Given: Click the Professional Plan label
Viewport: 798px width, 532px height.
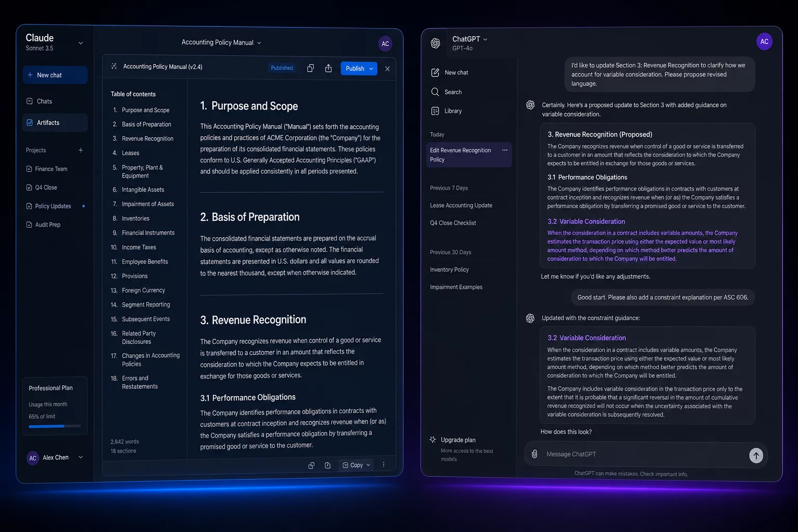Looking at the screenshot, I should (51, 388).
